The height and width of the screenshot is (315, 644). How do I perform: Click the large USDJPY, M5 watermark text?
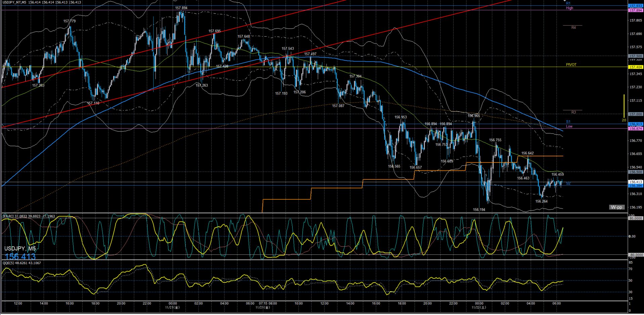20,248
